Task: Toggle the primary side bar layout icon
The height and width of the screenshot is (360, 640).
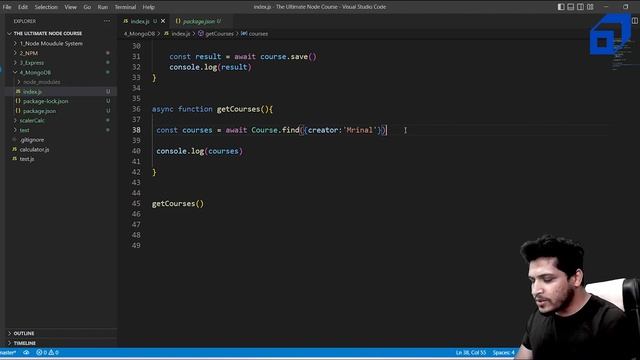Action: click(561, 7)
